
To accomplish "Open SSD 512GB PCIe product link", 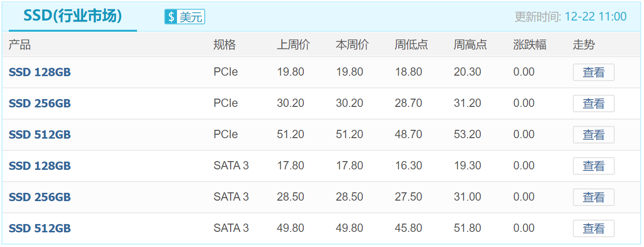I will pyautogui.click(x=40, y=135).
